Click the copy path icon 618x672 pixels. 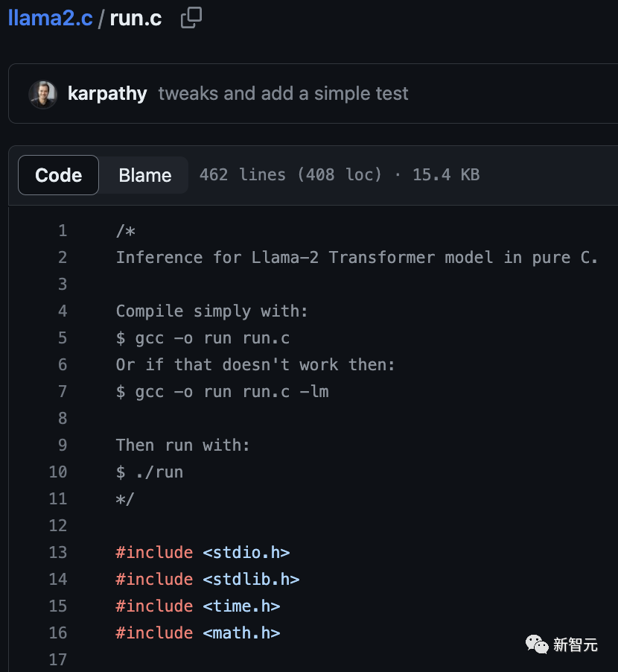point(191,18)
